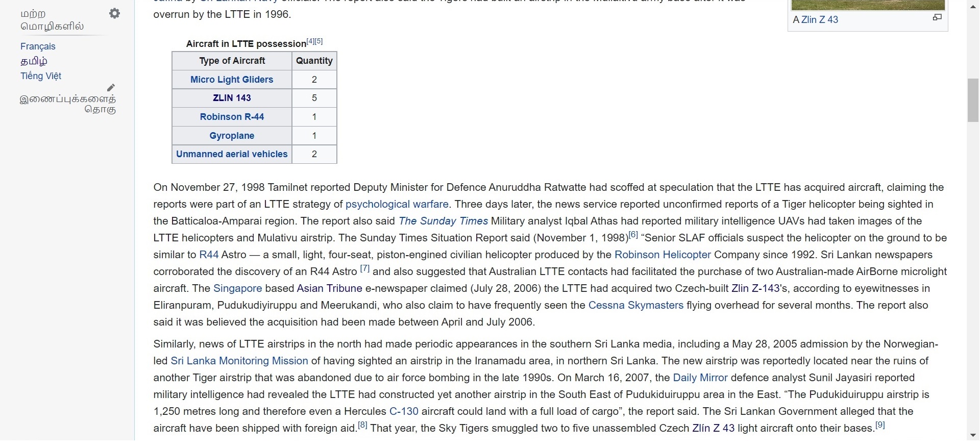Open the Cessna Skymasters link

(x=635, y=305)
